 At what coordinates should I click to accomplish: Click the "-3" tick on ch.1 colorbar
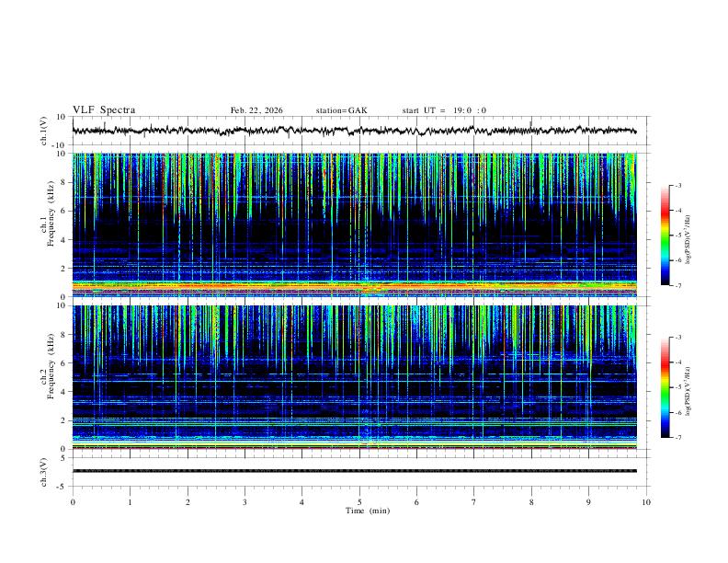pyautogui.click(x=677, y=185)
